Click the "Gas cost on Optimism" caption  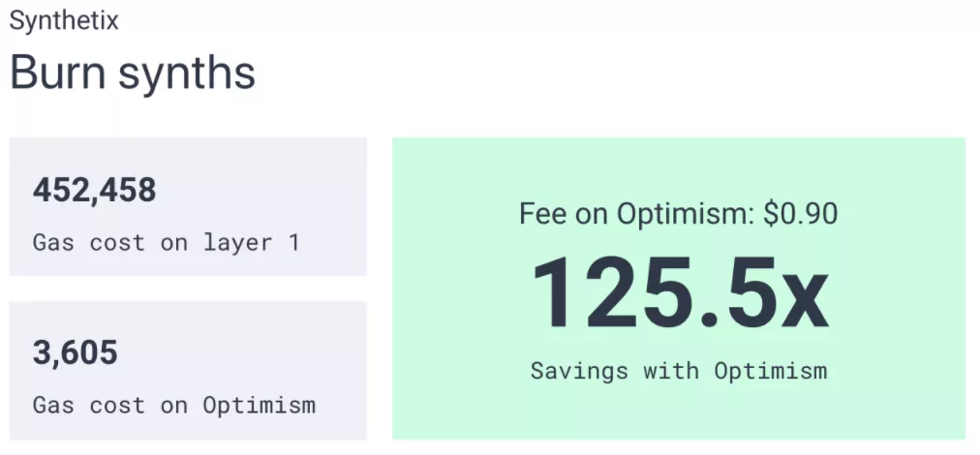(174, 405)
